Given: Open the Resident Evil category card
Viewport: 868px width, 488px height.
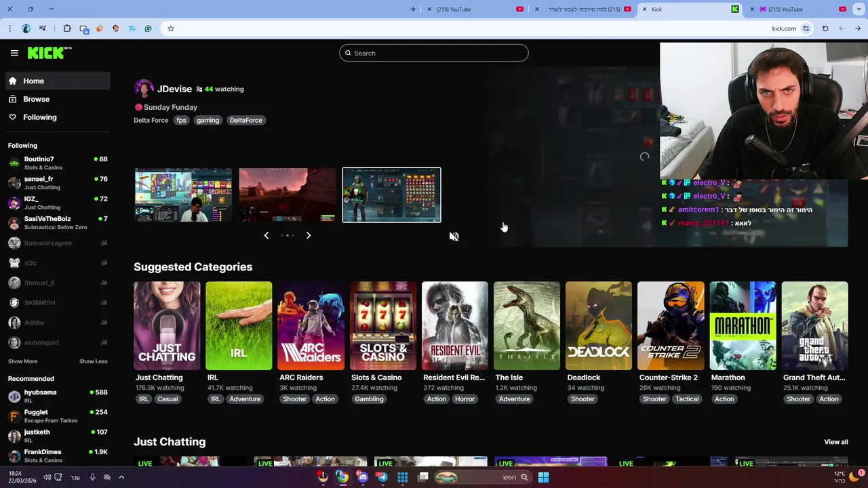Looking at the screenshot, I should pos(454,326).
